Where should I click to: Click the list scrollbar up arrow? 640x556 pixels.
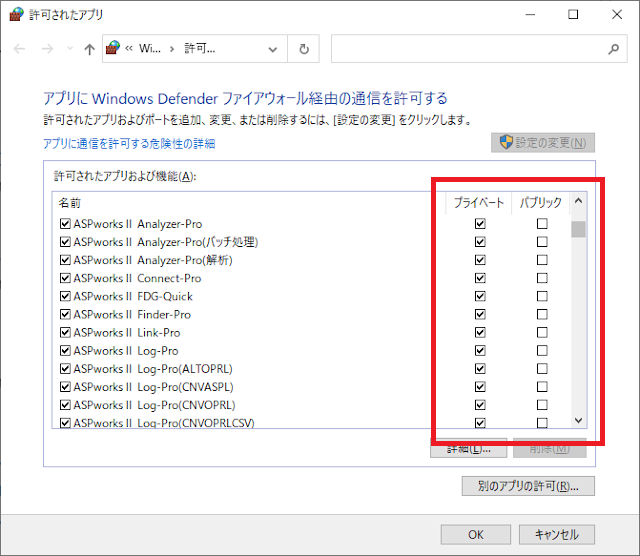(578, 200)
